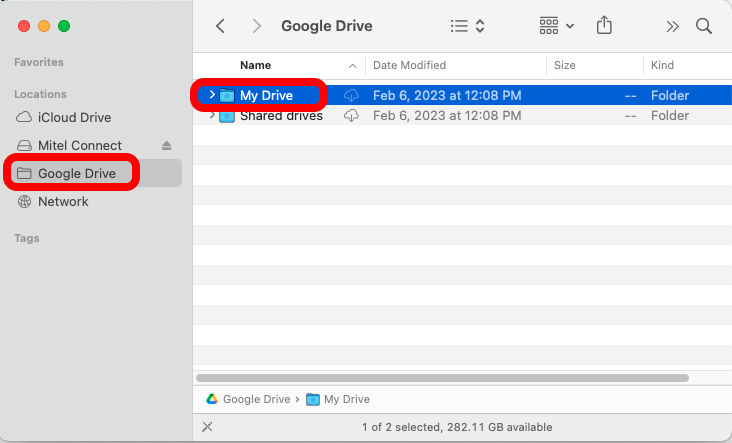Image resolution: width=732 pixels, height=443 pixels.
Task: Expand the My Drive folder
Action: point(212,95)
